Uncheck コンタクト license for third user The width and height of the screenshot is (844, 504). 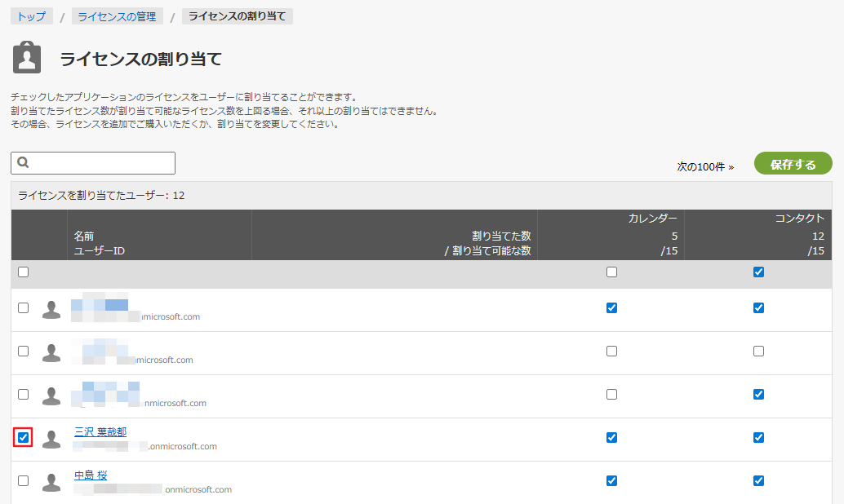tap(758, 394)
